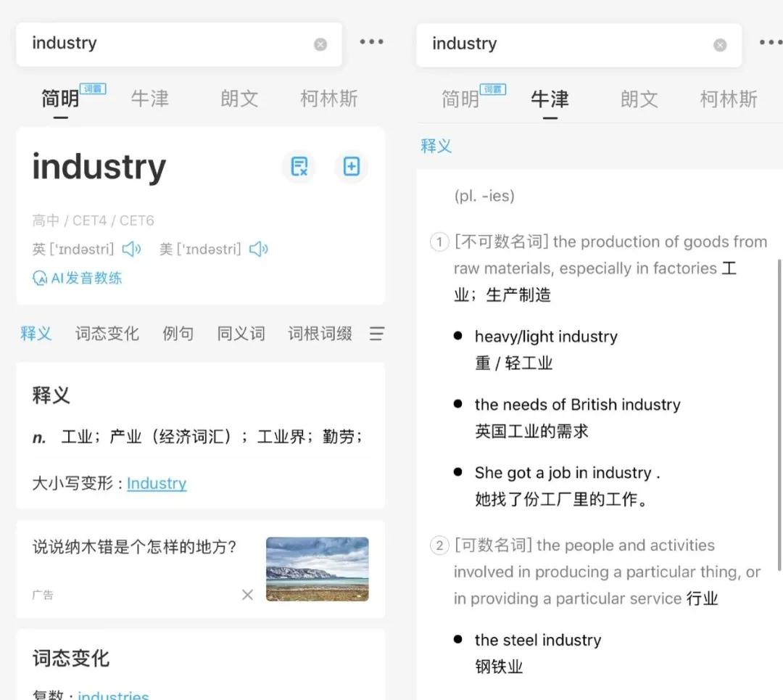Open the plural form "industries" link
Screen dimensions: 783x700
(113, 693)
